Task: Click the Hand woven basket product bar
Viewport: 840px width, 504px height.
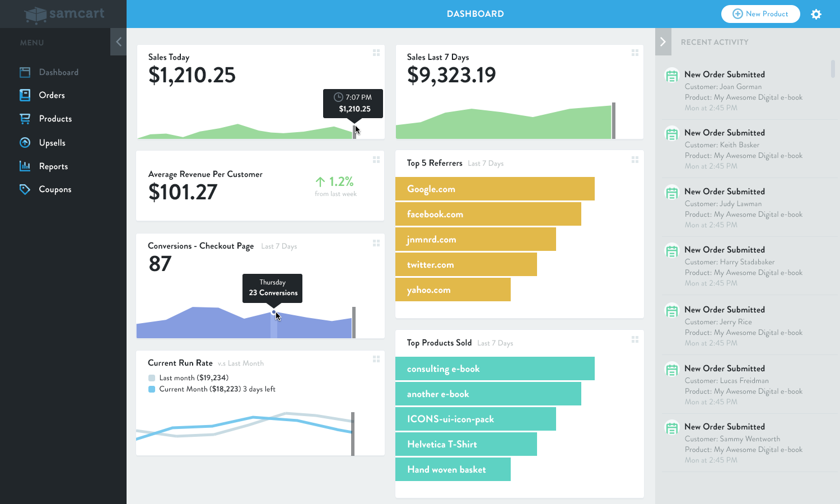Action: point(453,469)
